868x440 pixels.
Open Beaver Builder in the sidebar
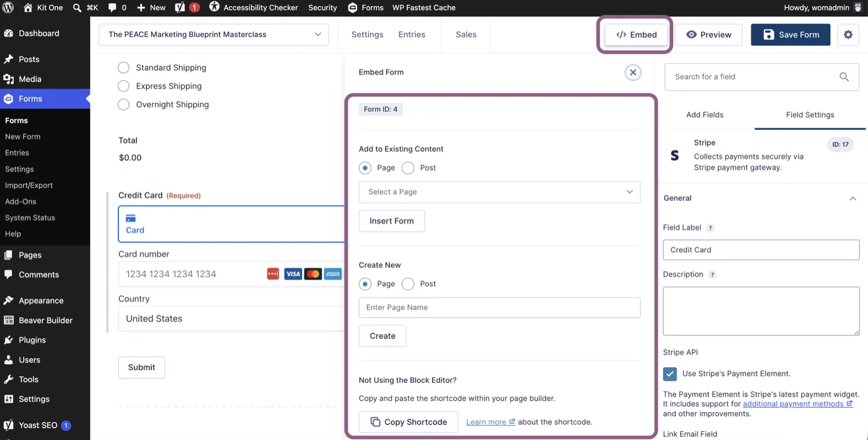pos(45,320)
